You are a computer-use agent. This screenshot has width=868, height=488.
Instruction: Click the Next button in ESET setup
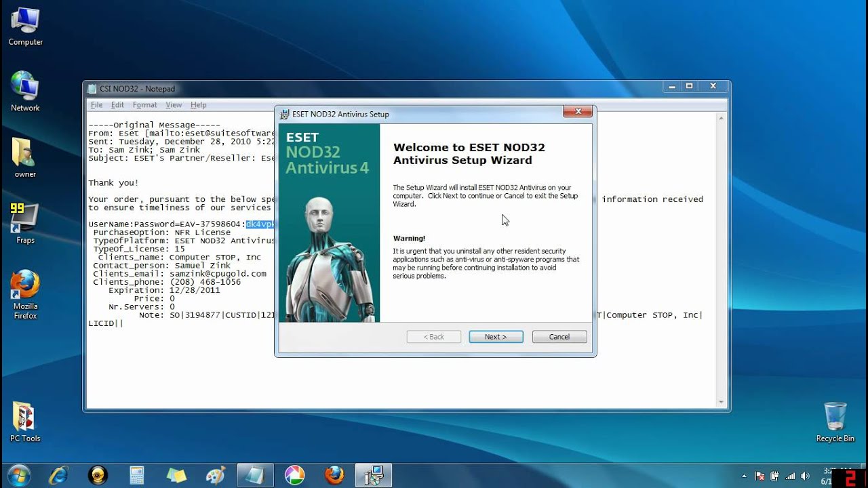(x=496, y=337)
